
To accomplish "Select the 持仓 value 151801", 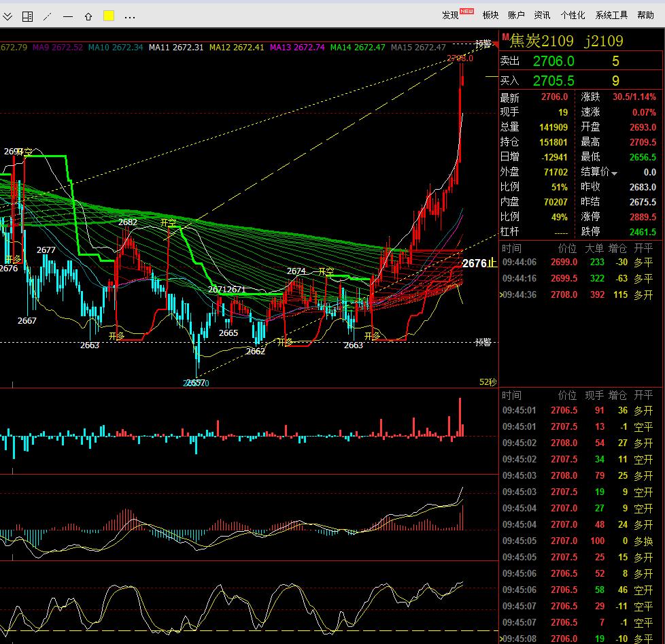I will pos(553,142).
